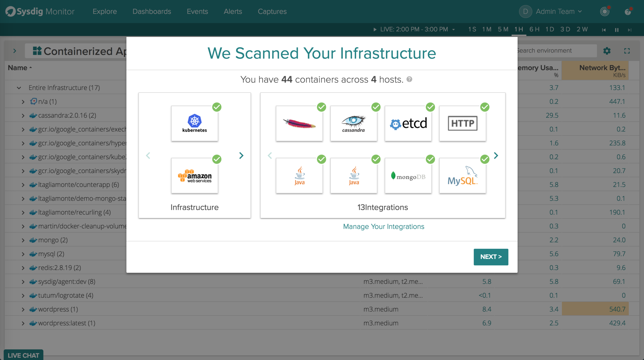Open the LIVE CHAT button
The image size is (644, 360).
[x=23, y=355]
